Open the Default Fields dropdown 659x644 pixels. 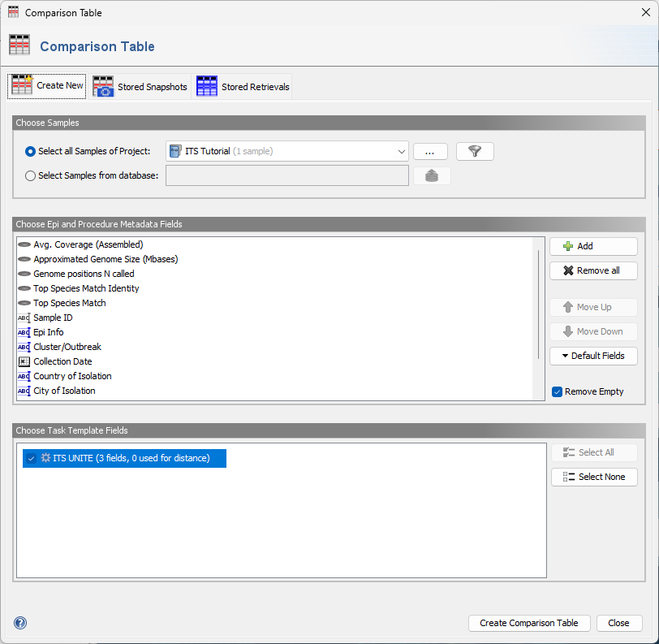tap(593, 356)
